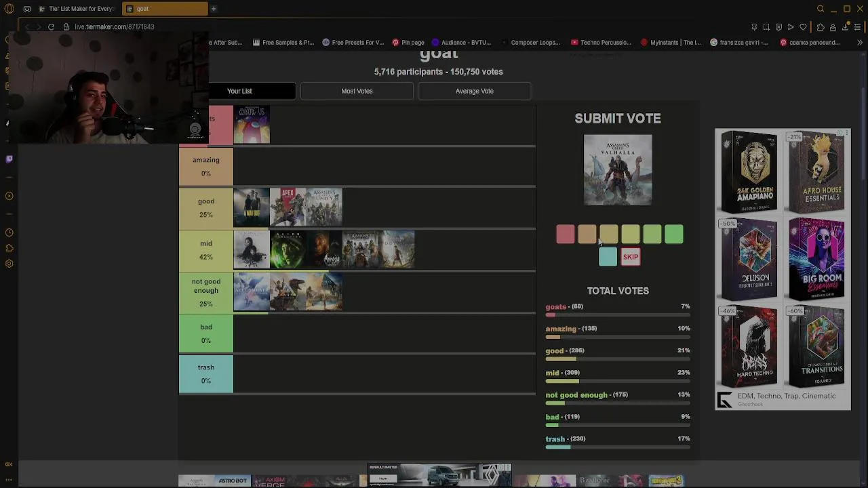The image size is (868, 488).
Task: Click the trash - (230) vote total
Action: pyautogui.click(x=566, y=439)
